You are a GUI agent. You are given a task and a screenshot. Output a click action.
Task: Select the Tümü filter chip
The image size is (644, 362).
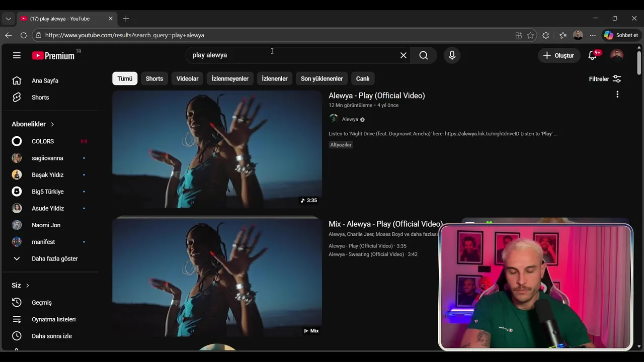[x=125, y=78]
